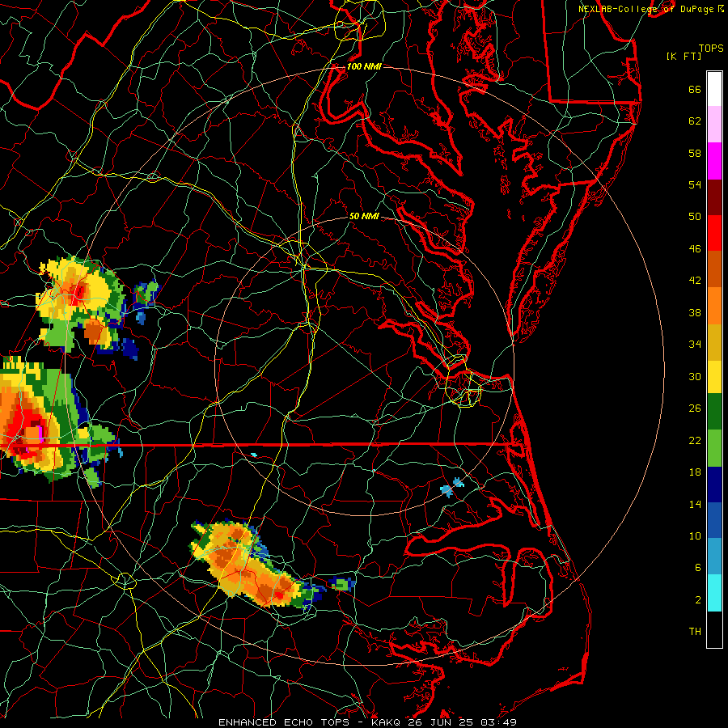This screenshot has width=728, height=728.
Task: Click the 50 NMI range ring label
Action: (364, 216)
